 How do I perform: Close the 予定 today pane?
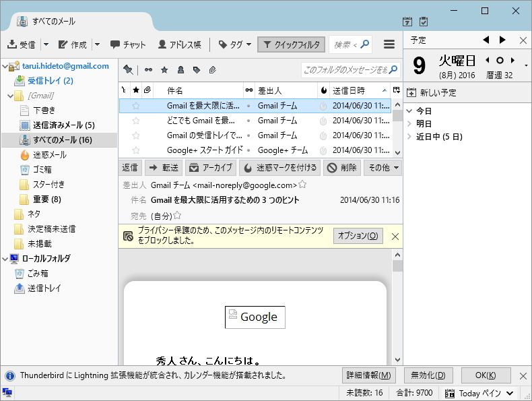[523, 40]
